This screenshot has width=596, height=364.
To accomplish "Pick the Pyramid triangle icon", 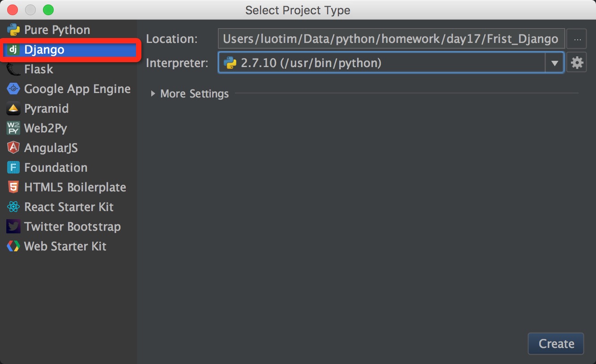I will point(13,109).
